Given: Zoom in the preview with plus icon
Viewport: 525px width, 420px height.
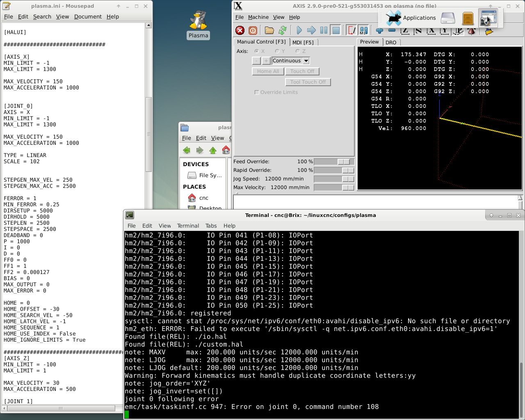Looking at the screenshot, I should tap(379, 31).
